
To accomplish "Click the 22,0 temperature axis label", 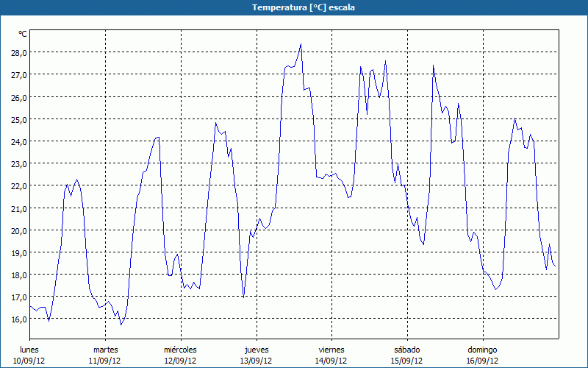I will [x=18, y=186].
